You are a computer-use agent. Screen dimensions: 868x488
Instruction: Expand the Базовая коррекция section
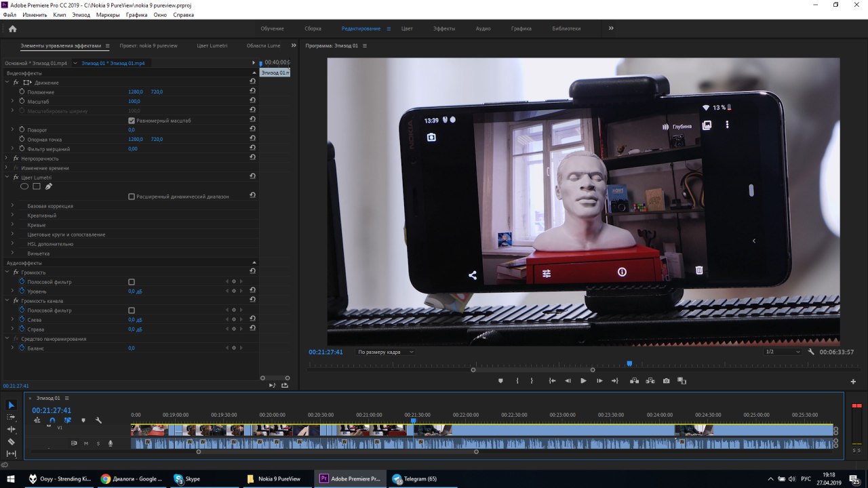(x=12, y=205)
